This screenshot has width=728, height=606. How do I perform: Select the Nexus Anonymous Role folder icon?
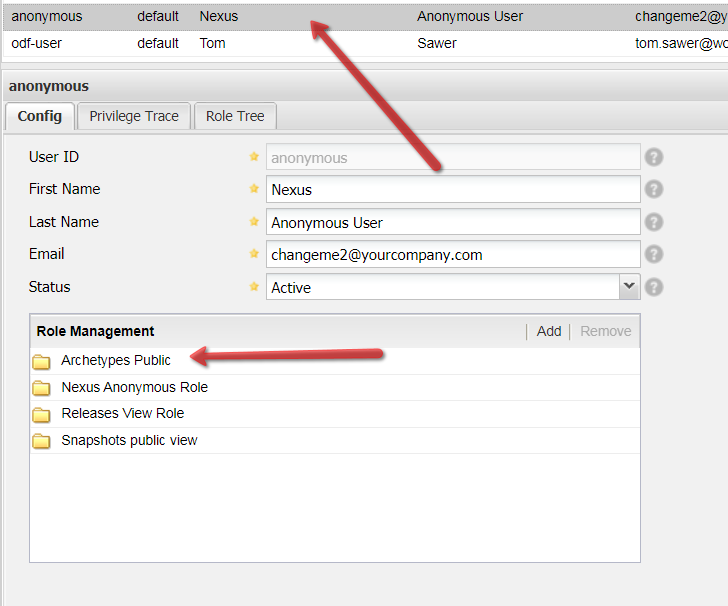click(41, 387)
